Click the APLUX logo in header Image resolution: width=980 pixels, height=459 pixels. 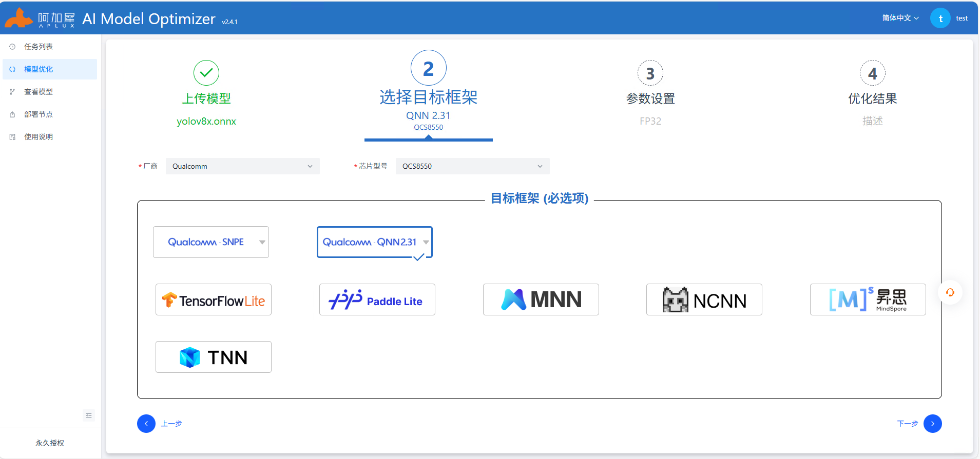pos(40,18)
